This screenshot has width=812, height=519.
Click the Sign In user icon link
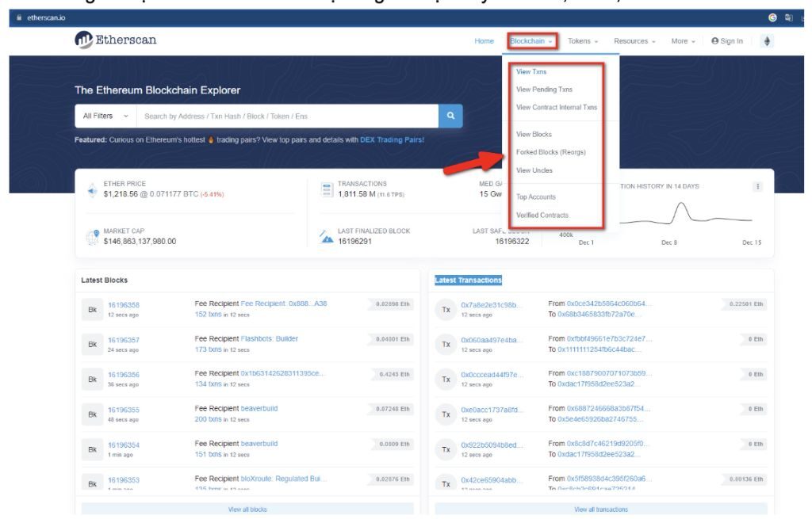[x=727, y=41]
